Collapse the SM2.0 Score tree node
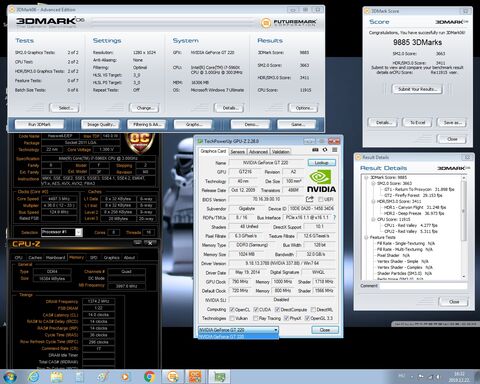This screenshot has width=480, height=384. (373, 183)
